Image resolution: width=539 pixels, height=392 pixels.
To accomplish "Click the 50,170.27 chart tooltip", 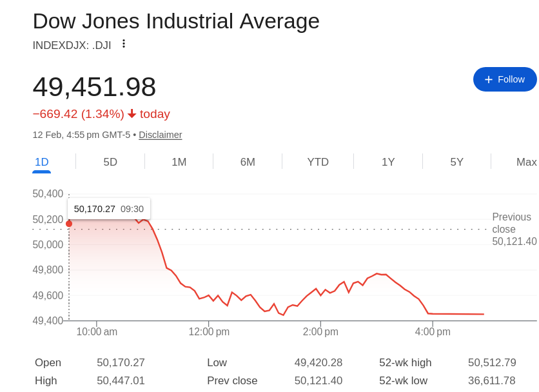I will click(x=108, y=209).
